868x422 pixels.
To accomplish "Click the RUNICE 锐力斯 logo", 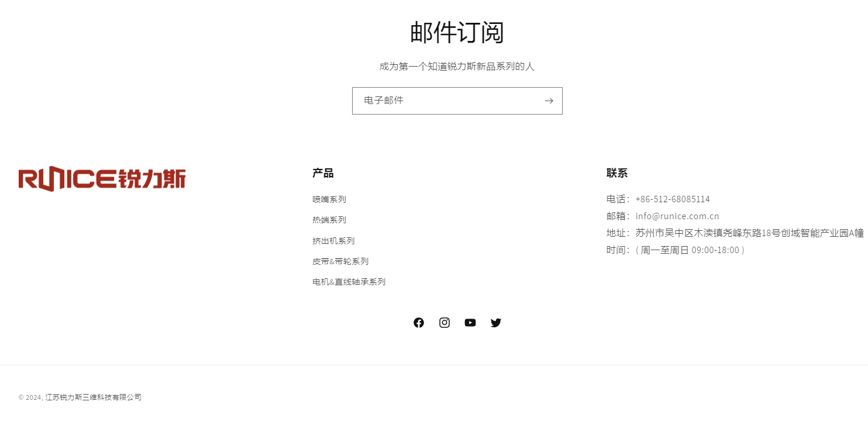I will (101, 179).
